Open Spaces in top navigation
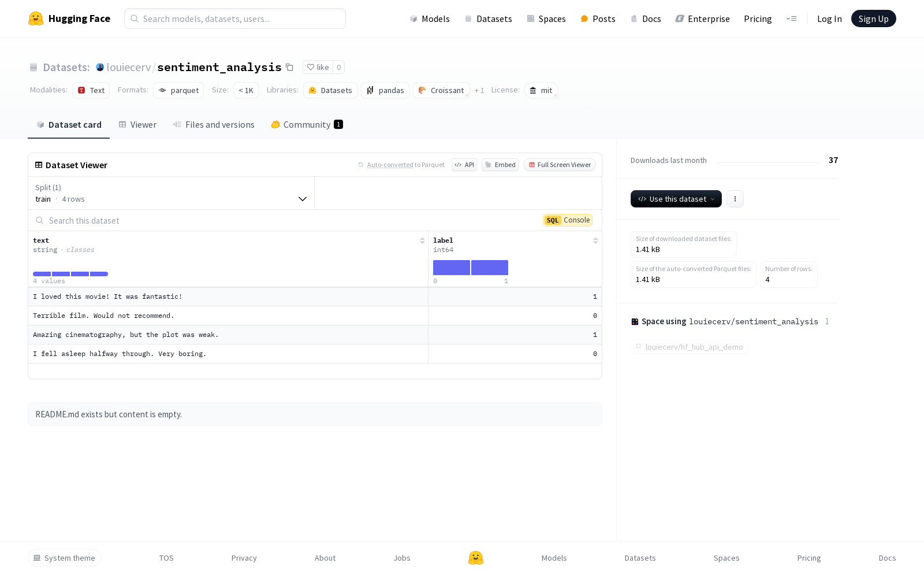The image size is (924, 578). pyautogui.click(x=546, y=18)
